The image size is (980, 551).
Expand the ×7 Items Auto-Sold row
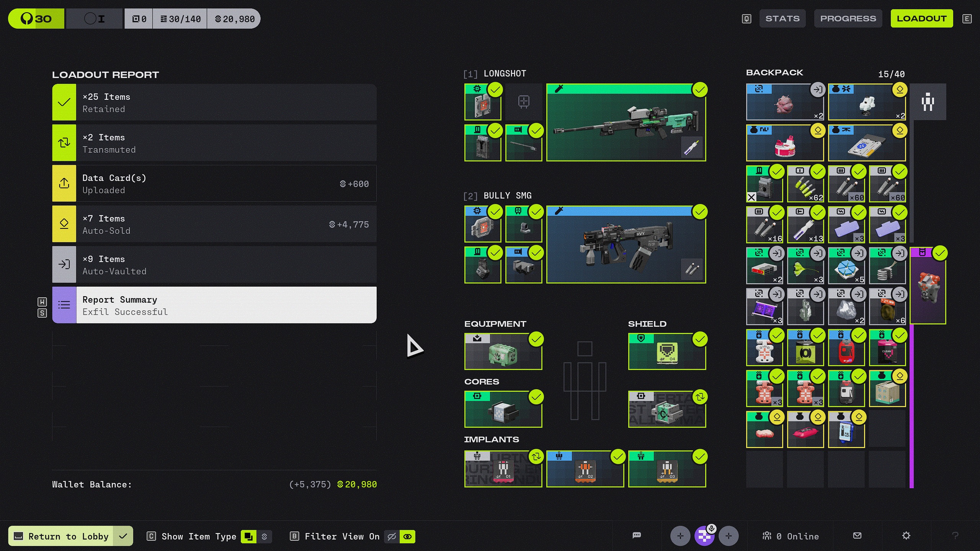[214, 224]
